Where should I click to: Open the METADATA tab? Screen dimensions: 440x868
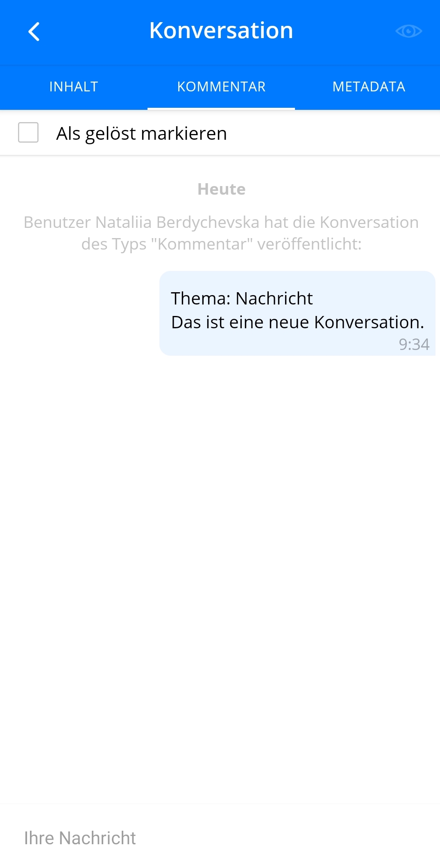(x=369, y=87)
